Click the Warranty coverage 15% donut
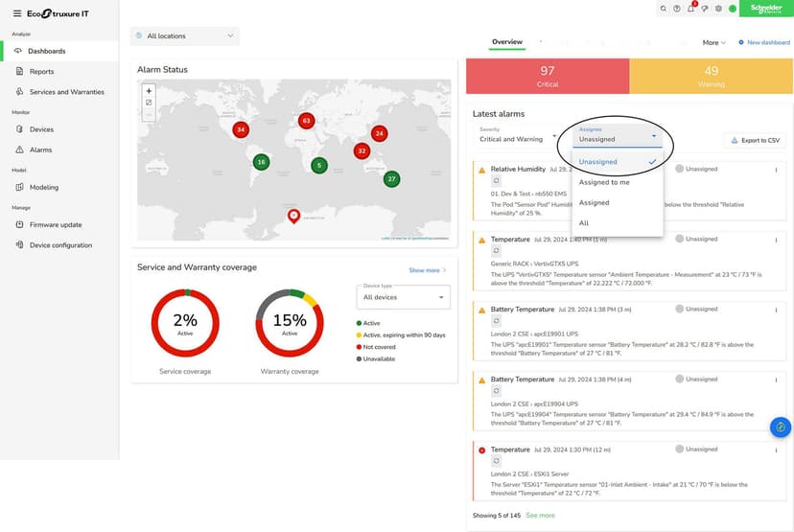Image resolution: width=794 pixels, height=532 pixels. [x=290, y=323]
